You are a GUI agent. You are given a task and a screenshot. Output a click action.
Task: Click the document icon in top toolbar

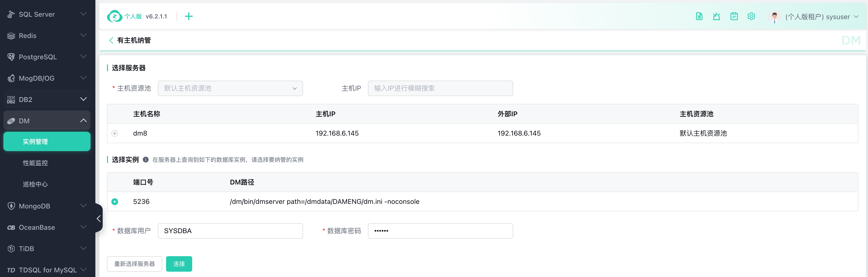699,16
